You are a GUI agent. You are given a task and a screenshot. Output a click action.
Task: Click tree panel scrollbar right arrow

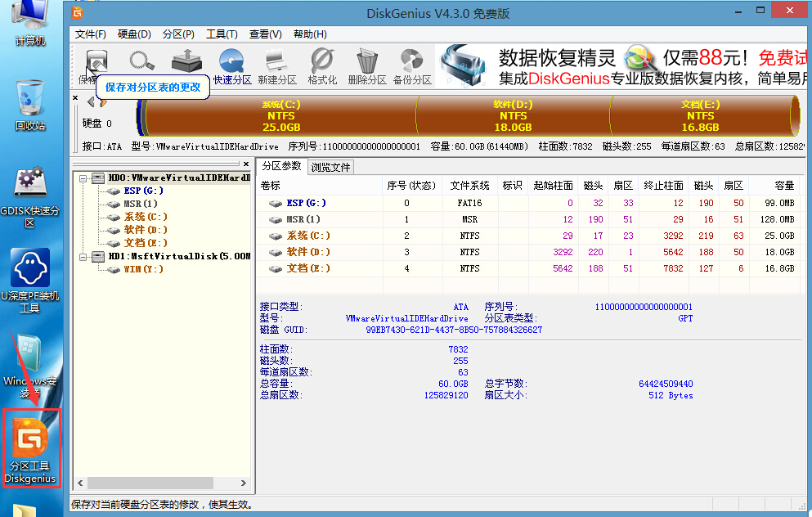pos(244,483)
